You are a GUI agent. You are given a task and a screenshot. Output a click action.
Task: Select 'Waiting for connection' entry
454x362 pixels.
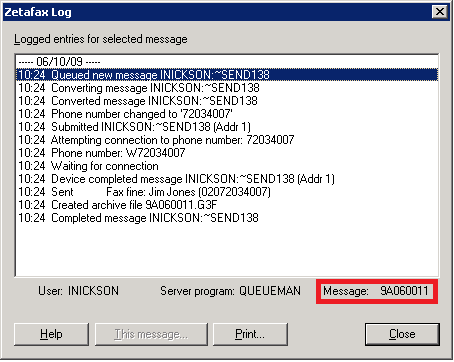tap(227, 166)
